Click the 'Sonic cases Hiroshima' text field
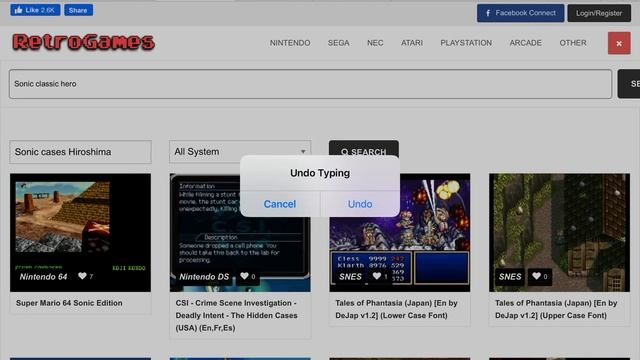The image size is (640, 360). [x=80, y=152]
